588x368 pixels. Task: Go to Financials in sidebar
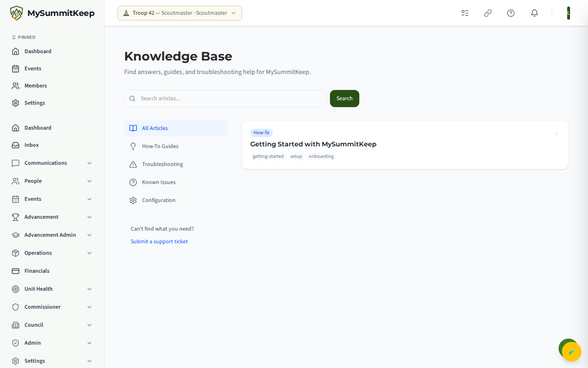[x=52, y=271]
